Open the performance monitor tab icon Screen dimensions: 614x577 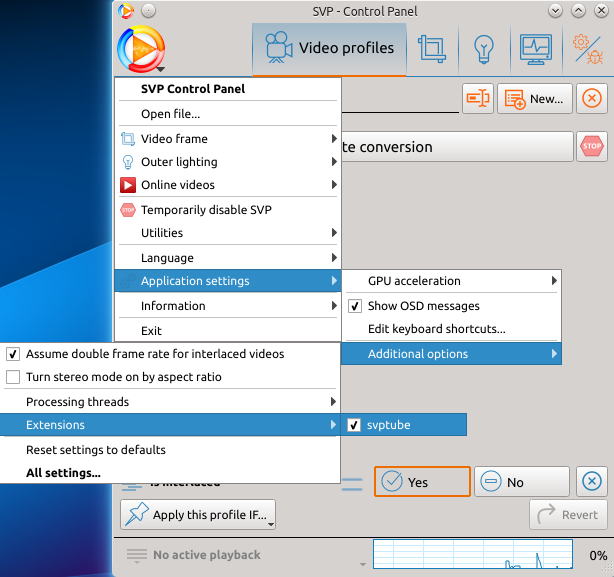pyautogui.click(x=536, y=48)
